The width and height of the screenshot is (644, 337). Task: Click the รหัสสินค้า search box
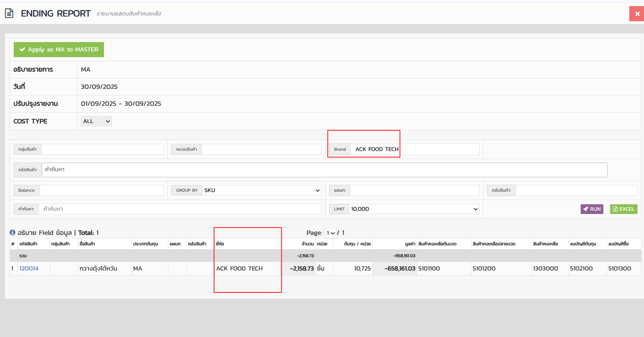point(324,170)
